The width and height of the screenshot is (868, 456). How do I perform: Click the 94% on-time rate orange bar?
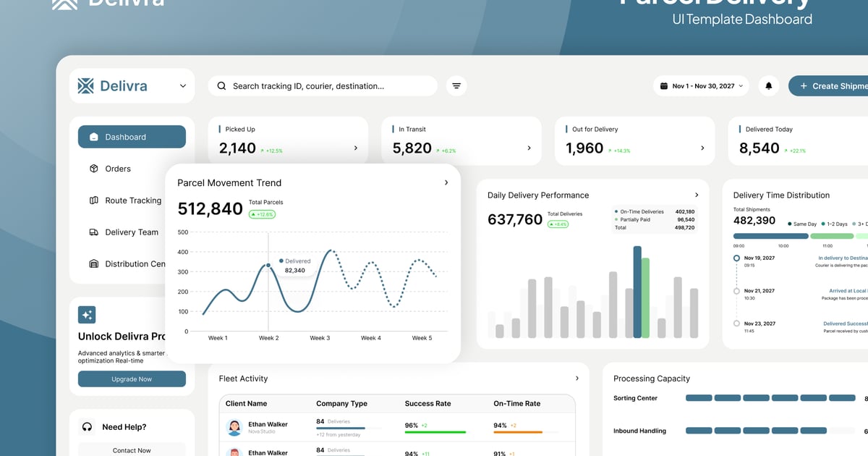pos(518,432)
